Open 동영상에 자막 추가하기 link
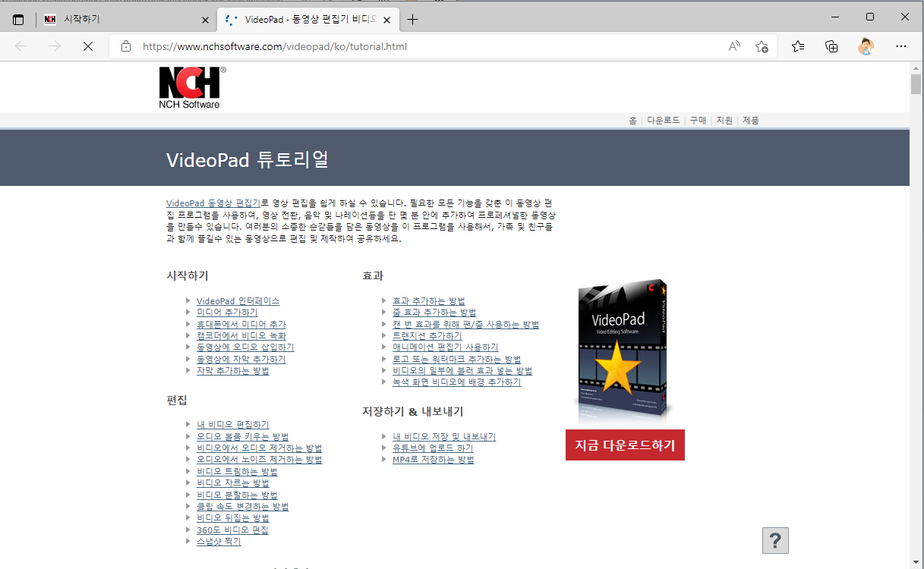 pyautogui.click(x=241, y=359)
